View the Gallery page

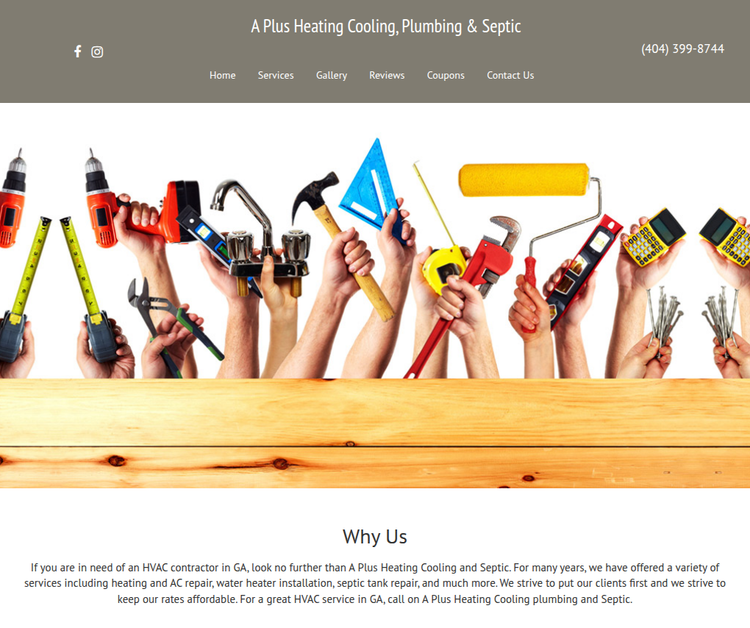[331, 76]
